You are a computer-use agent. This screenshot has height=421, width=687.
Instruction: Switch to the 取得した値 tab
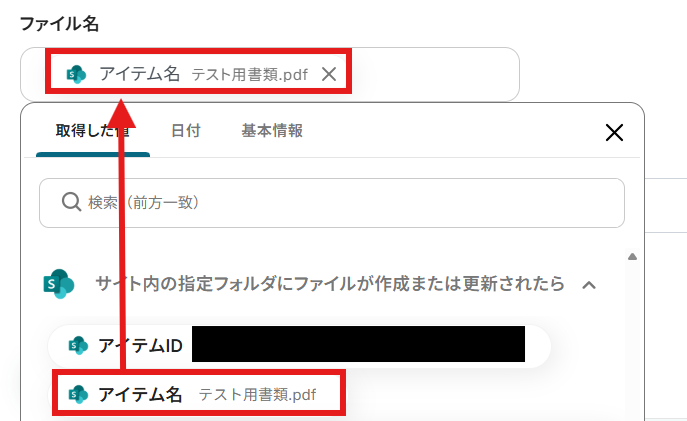(x=92, y=131)
